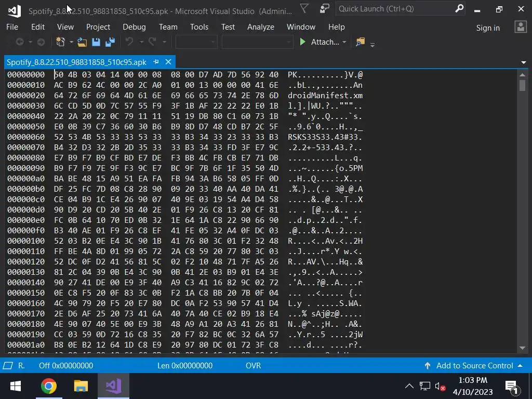
Task: Open the Windows Start menu
Action: (x=16, y=386)
